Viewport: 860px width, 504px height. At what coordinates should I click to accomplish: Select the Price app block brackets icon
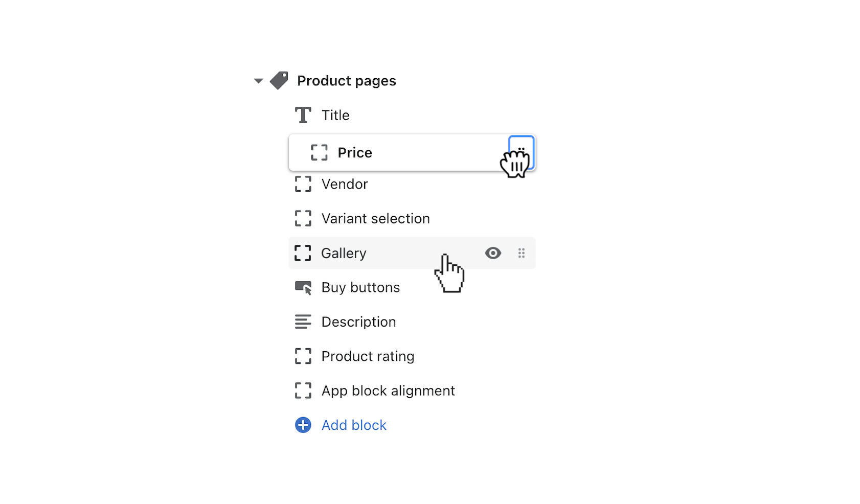coord(319,152)
